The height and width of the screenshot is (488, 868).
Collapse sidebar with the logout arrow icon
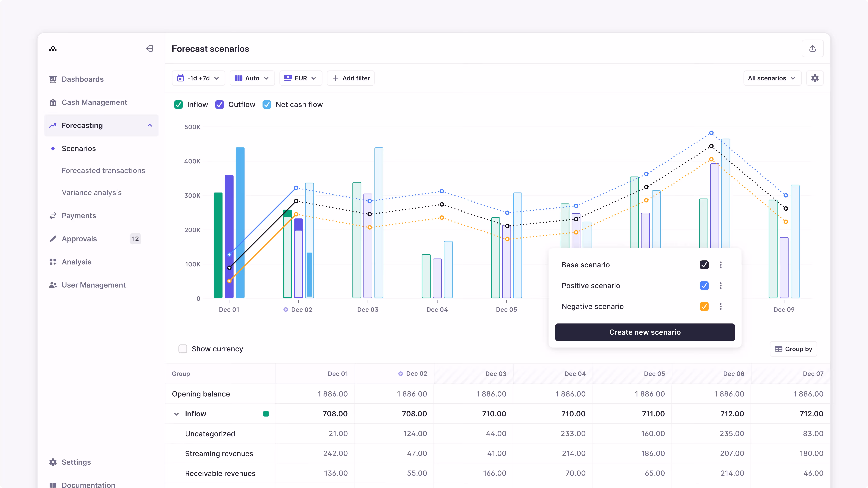point(150,48)
